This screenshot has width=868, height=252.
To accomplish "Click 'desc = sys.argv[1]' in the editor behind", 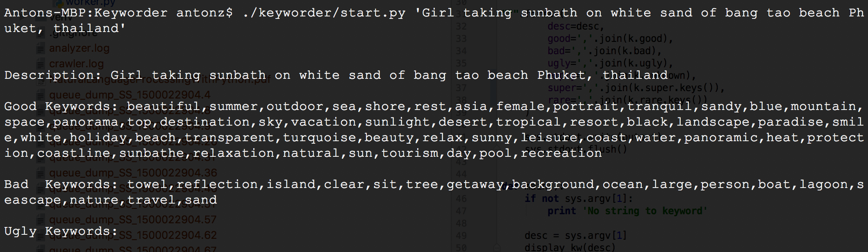I will point(576,236).
